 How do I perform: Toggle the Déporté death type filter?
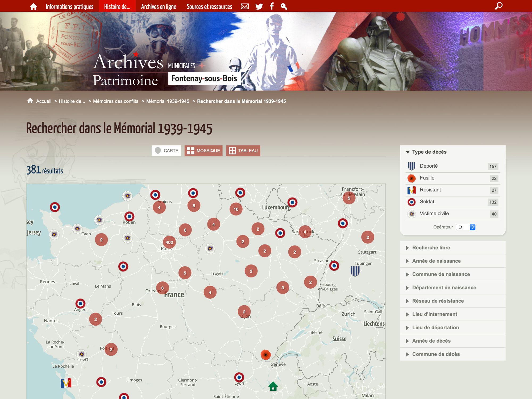click(x=429, y=166)
